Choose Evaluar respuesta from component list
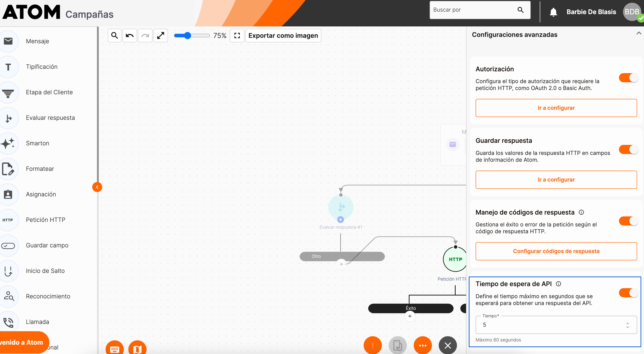 pos(50,118)
